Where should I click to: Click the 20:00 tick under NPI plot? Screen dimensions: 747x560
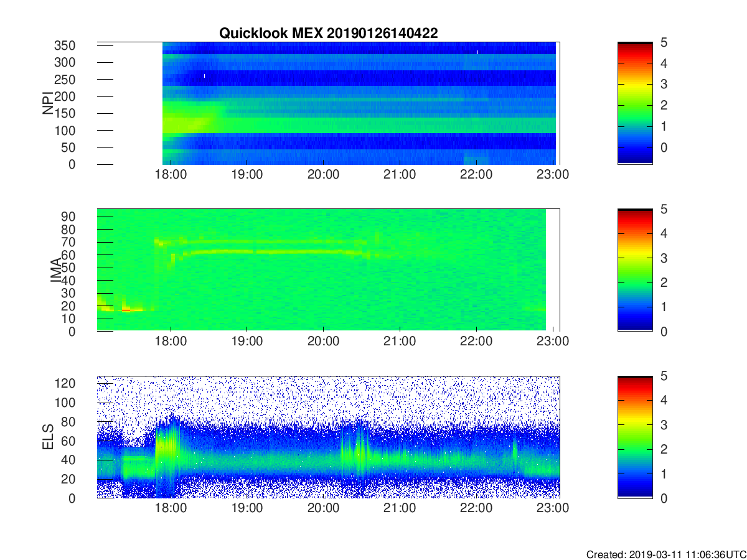(x=324, y=175)
